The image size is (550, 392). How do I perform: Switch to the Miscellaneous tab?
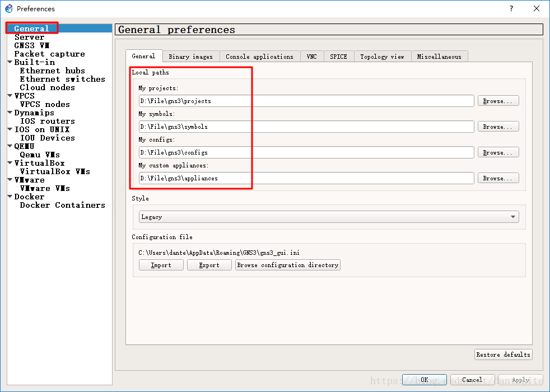(x=439, y=57)
